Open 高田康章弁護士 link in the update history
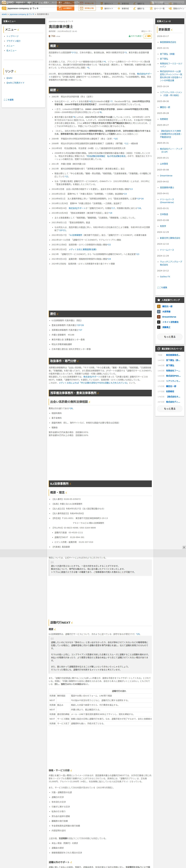The image size is (186, 868). [x=167, y=187]
